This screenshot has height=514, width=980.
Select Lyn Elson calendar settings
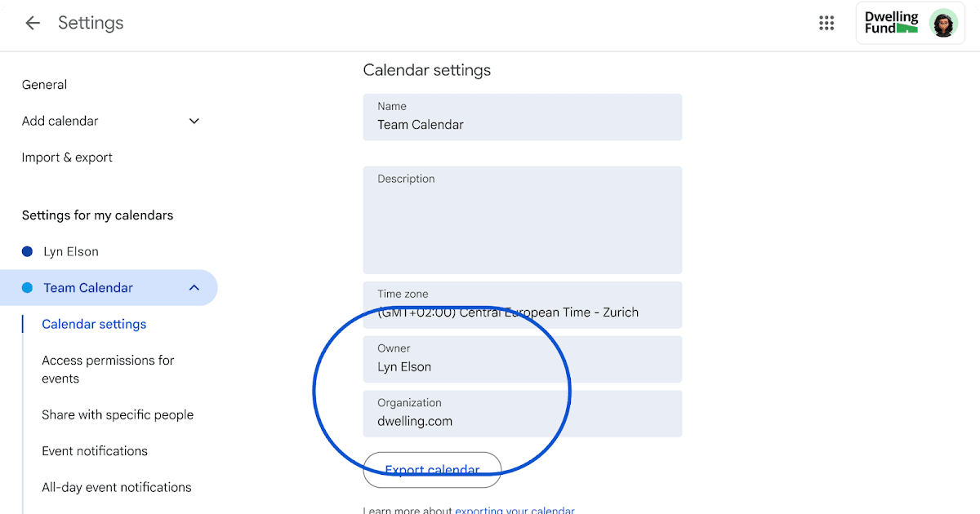coord(71,251)
